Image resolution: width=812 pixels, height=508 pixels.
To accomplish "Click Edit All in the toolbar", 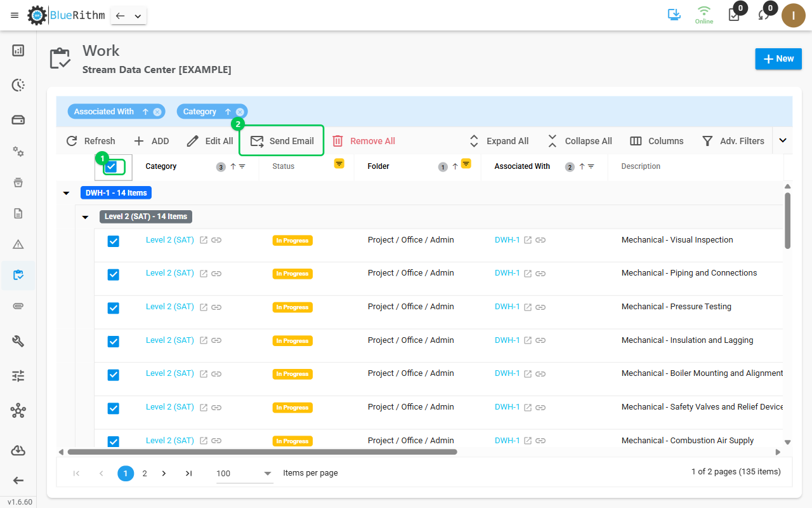I will click(210, 141).
